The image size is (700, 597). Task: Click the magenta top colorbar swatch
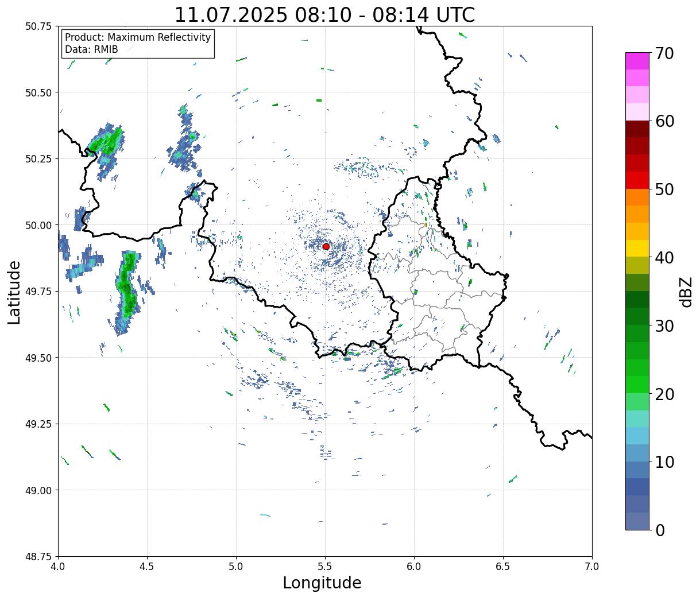637,61
